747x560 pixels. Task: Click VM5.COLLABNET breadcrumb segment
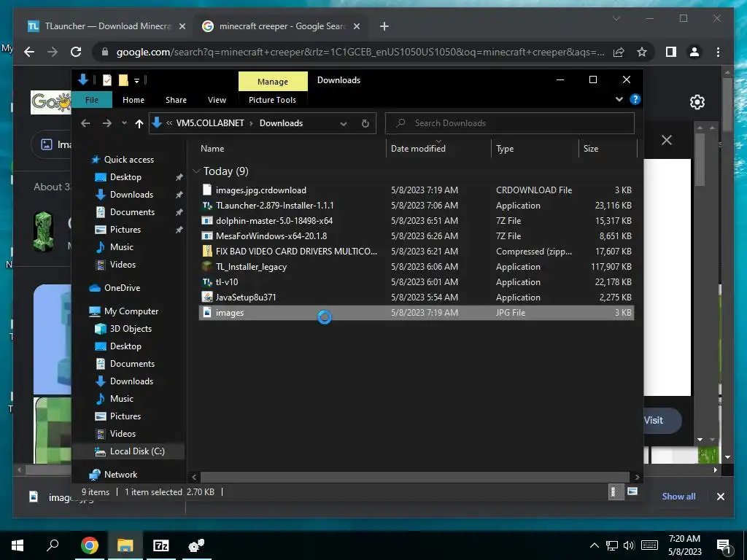click(x=210, y=123)
